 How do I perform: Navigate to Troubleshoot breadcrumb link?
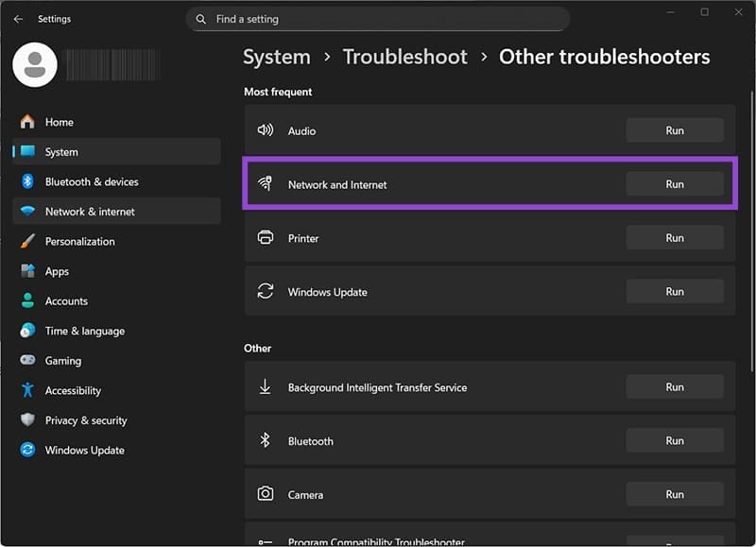404,57
